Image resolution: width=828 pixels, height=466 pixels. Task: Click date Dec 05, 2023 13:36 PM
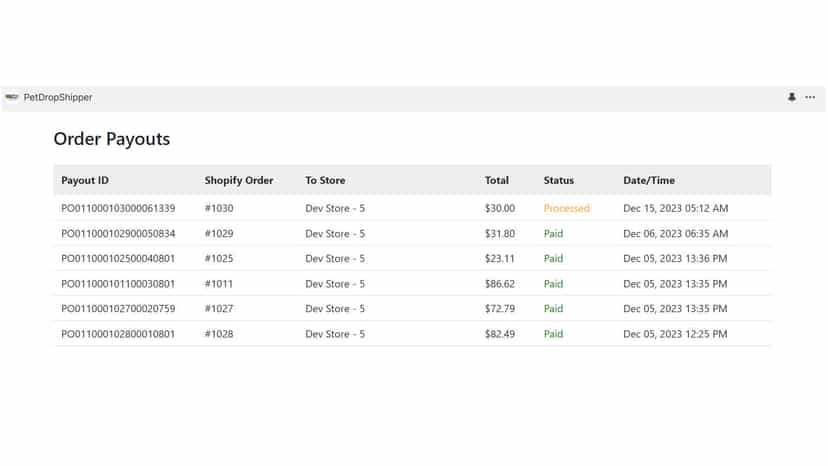[675, 258]
